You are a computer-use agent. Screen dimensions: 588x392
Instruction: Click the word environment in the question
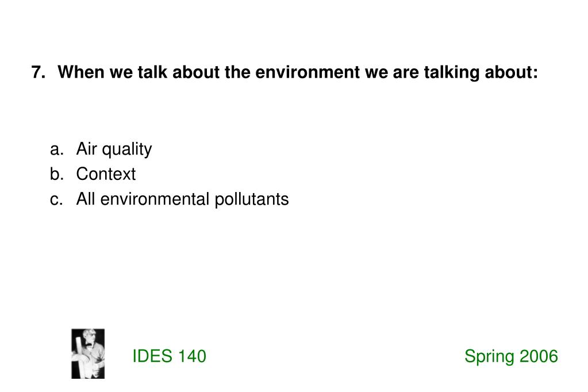(308, 72)
